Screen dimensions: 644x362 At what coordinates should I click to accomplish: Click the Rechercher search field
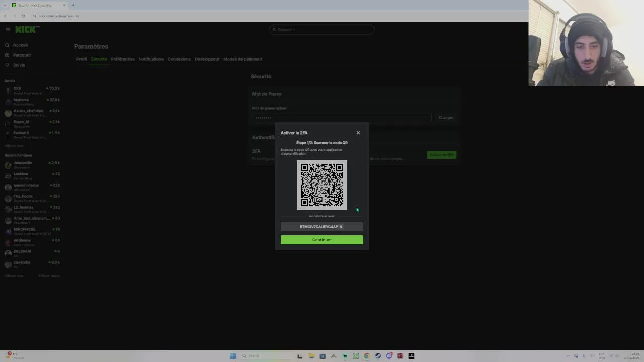click(322, 30)
